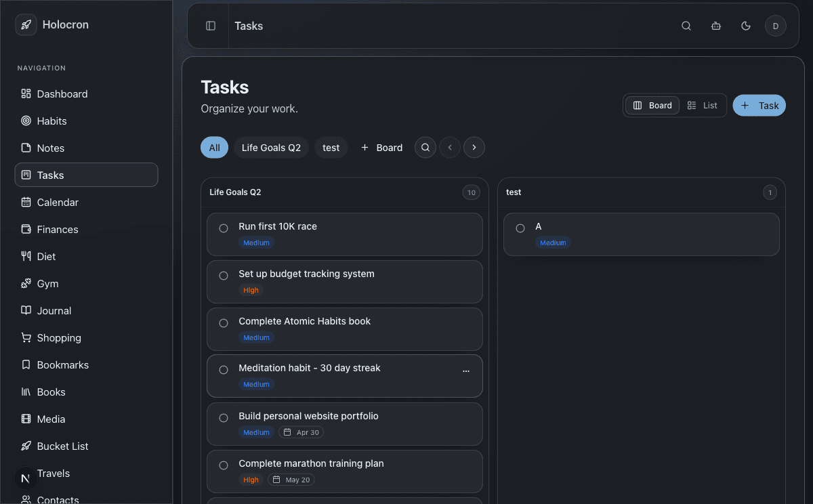Open Finances page link
This screenshot has height=504, width=813.
coord(86,229)
